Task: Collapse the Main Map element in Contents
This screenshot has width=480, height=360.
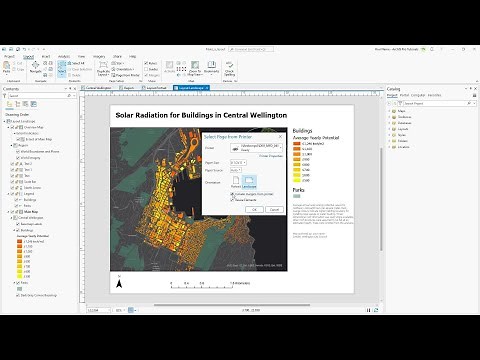Action: [9, 212]
